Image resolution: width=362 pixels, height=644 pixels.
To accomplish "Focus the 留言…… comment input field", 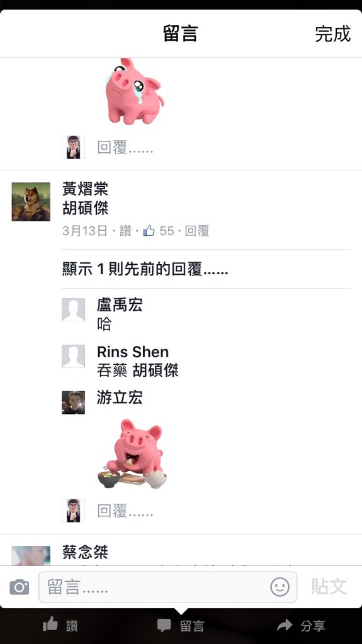I will [x=168, y=587].
